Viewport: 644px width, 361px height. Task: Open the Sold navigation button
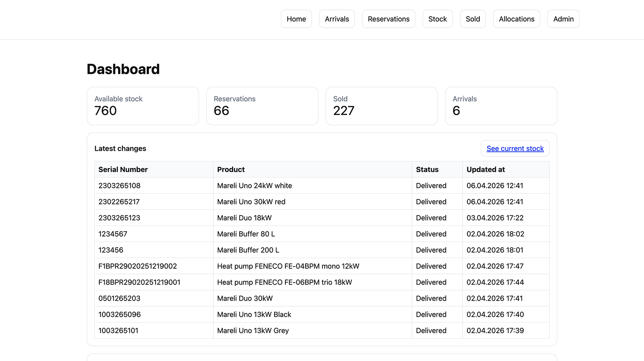point(473,19)
